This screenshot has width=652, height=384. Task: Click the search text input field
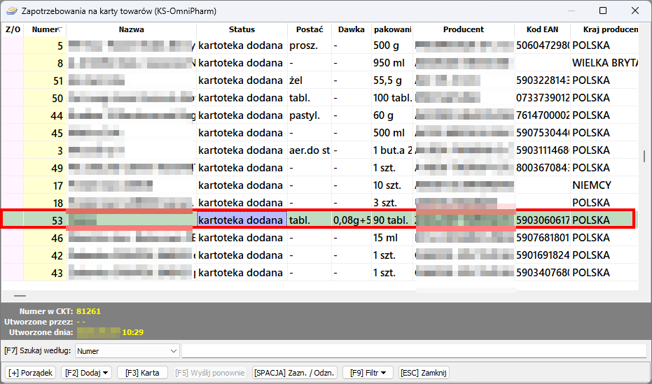414,351
